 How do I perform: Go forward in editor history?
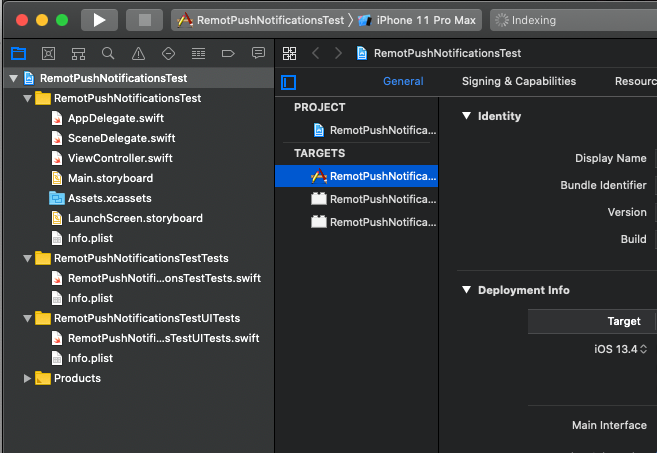(x=338, y=53)
